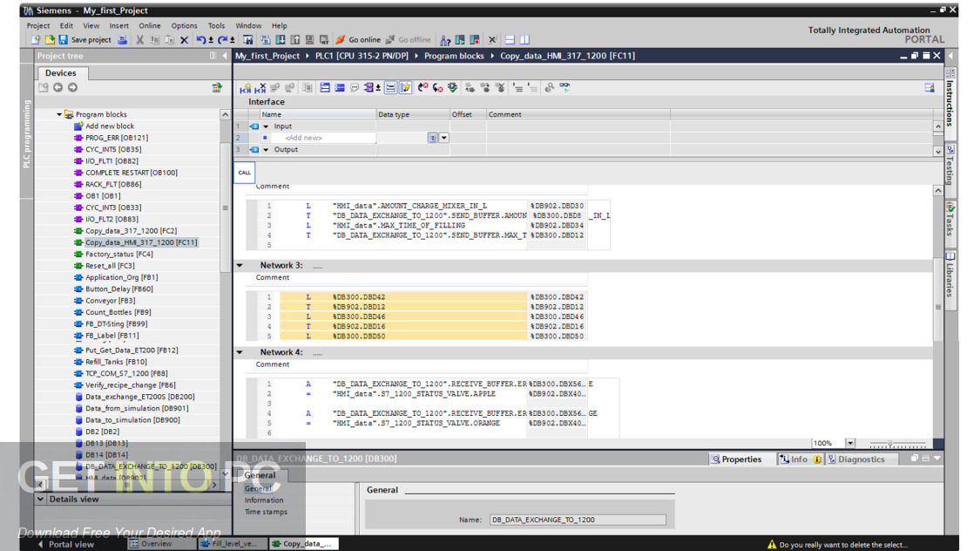Click the Split editor horizontally icon
This screenshot has width=980, height=551.
510,39
